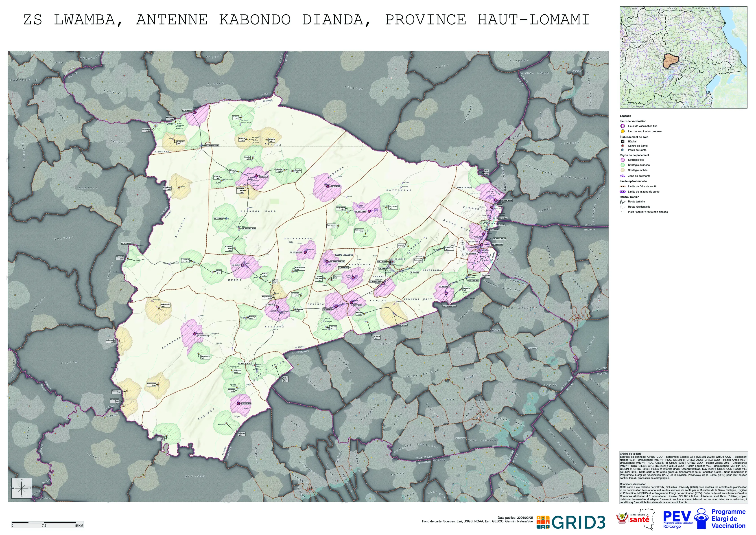Click the inset locator map thumbnail
Screen dimensions: 756x535
point(684,57)
